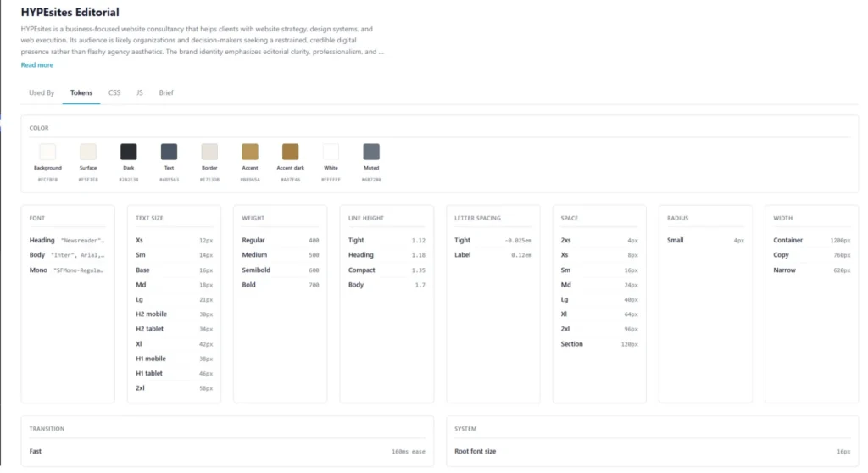Screen dimensions: 868x473
Task: Click the Read more link
Action: click(37, 64)
